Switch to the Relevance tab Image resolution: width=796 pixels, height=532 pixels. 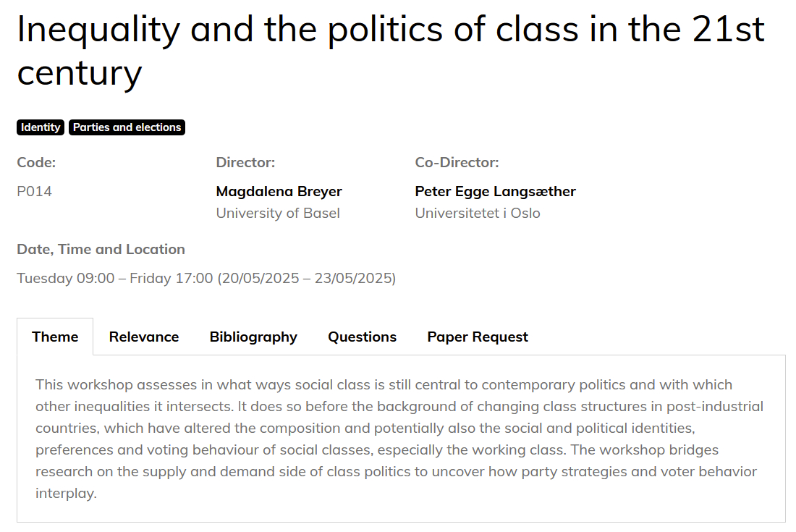[144, 337]
